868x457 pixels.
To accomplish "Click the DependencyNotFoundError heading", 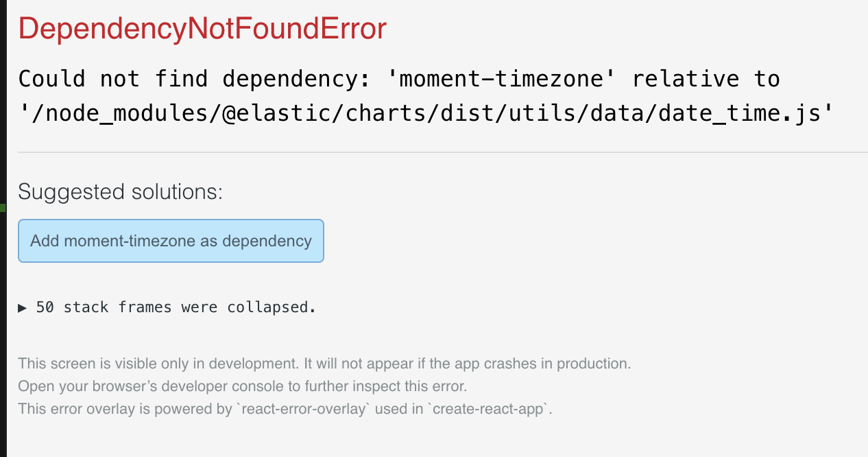I will [x=202, y=29].
